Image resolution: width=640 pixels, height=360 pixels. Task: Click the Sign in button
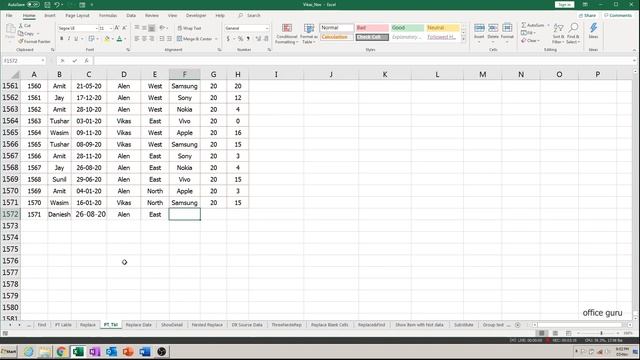pos(564,4)
